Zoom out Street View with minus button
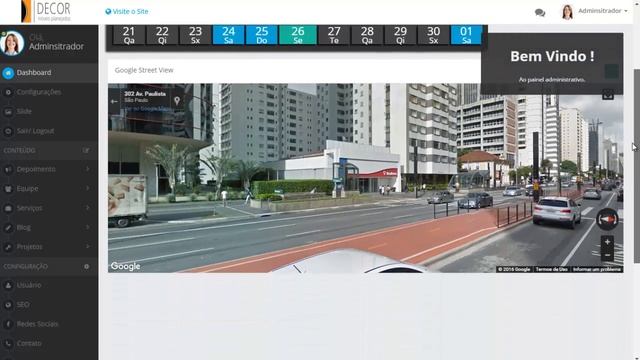The width and height of the screenshot is (640, 360). tap(607, 256)
